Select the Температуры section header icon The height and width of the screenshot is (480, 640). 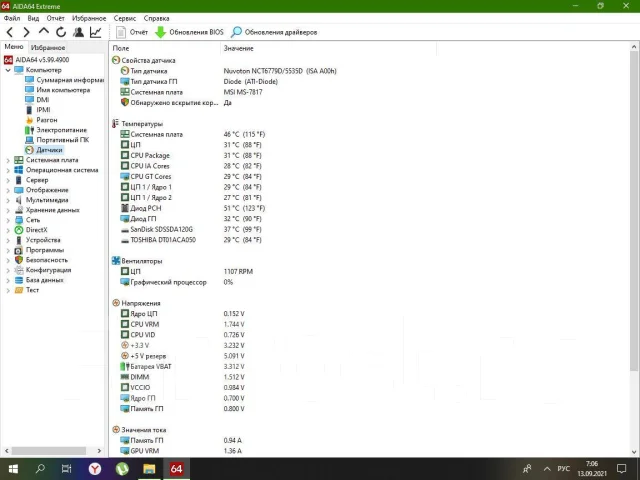(x=116, y=123)
